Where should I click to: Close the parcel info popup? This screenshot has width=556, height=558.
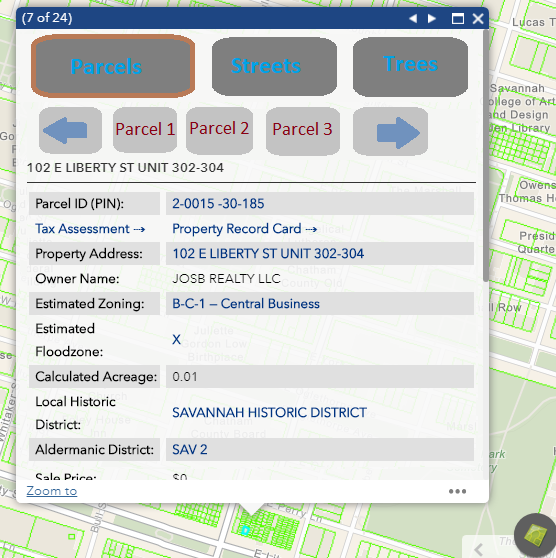click(x=478, y=19)
